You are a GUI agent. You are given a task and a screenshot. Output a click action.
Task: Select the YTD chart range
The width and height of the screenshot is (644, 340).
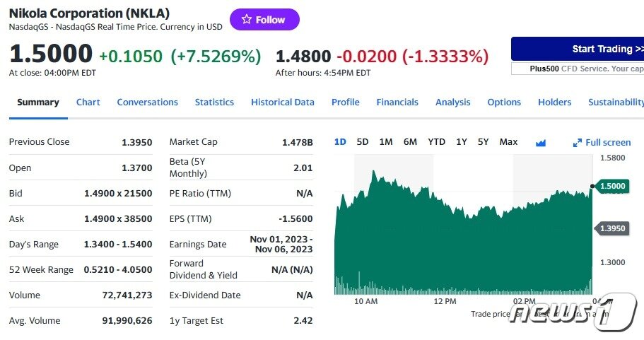click(x=436, y=142)
